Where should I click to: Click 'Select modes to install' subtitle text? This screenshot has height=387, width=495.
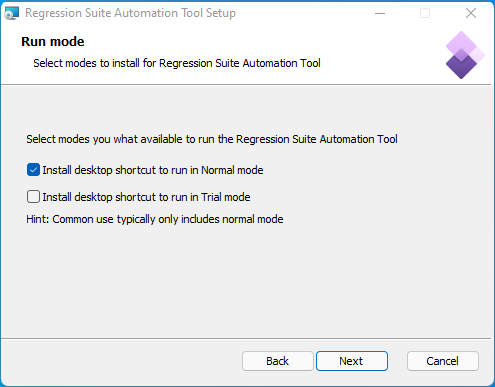pos(177,63)
